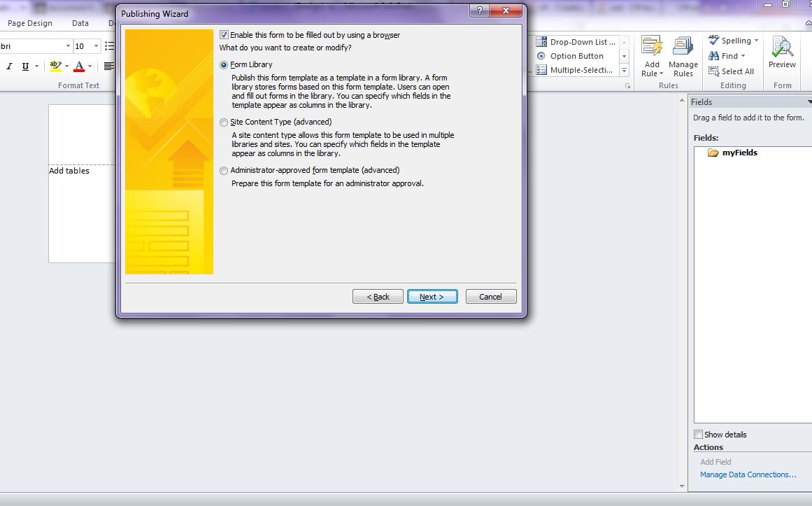Click the Cancel button in wizard
The width and height of the screenshot is (812, 506).
click(490, 297)
